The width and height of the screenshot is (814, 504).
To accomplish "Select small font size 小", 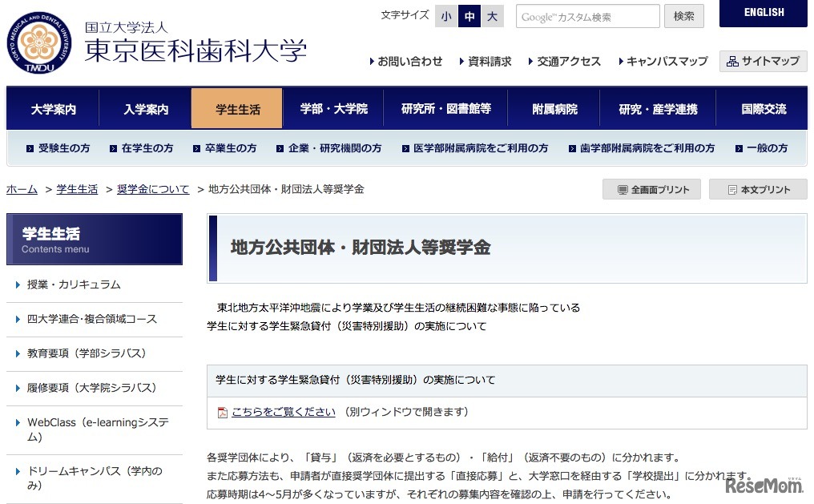I will [446, 16].
